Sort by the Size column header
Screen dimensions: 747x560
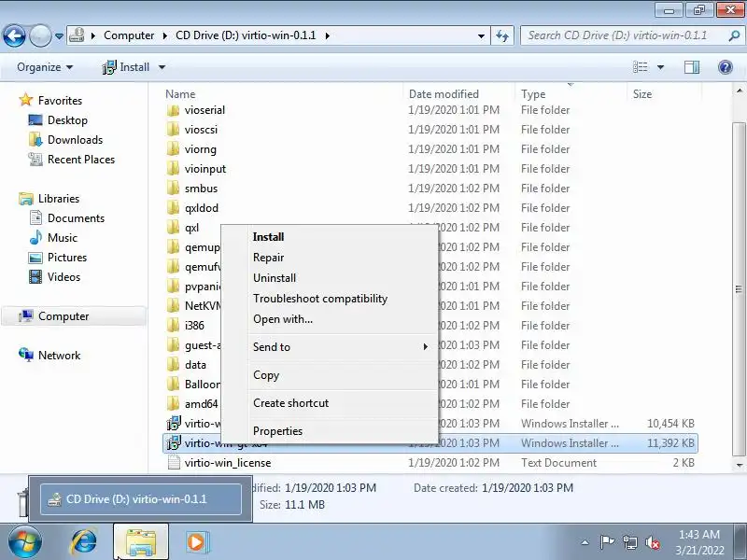[x=642, y=94]
